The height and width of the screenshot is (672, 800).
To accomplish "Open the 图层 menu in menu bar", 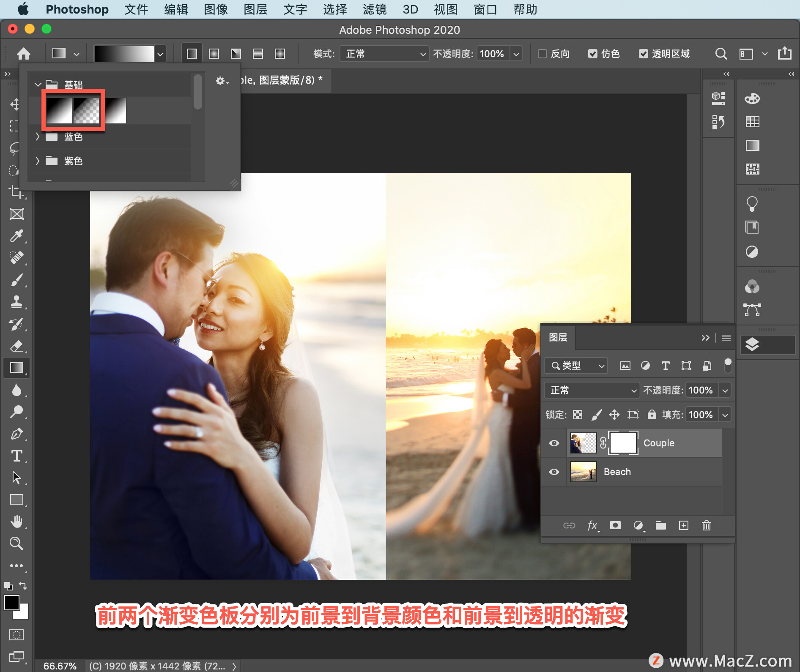I will [255, 9].
